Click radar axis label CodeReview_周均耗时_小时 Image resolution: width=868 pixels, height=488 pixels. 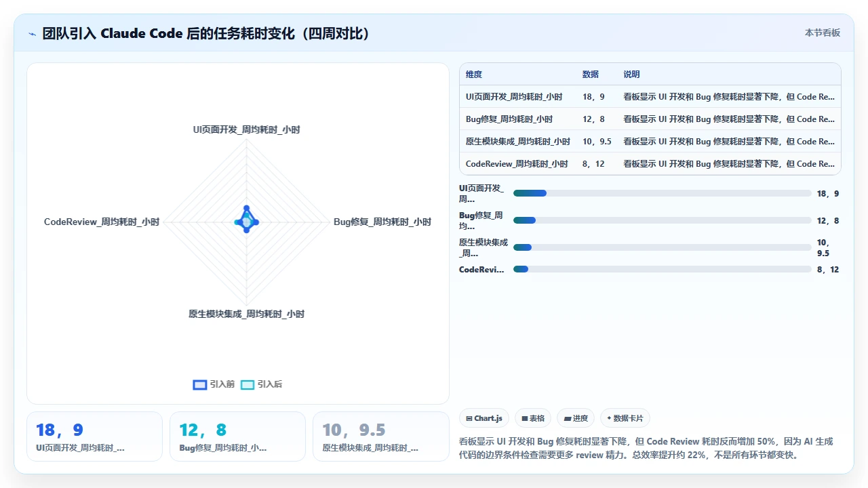tap(102, 222)
